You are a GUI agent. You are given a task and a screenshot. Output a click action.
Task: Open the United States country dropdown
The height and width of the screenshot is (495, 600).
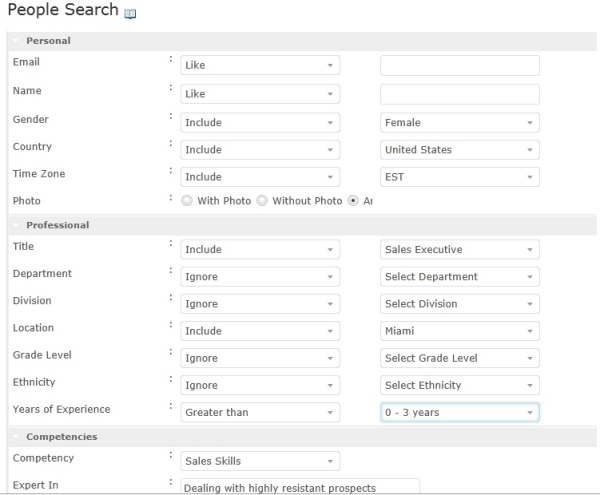click(460, 150)
